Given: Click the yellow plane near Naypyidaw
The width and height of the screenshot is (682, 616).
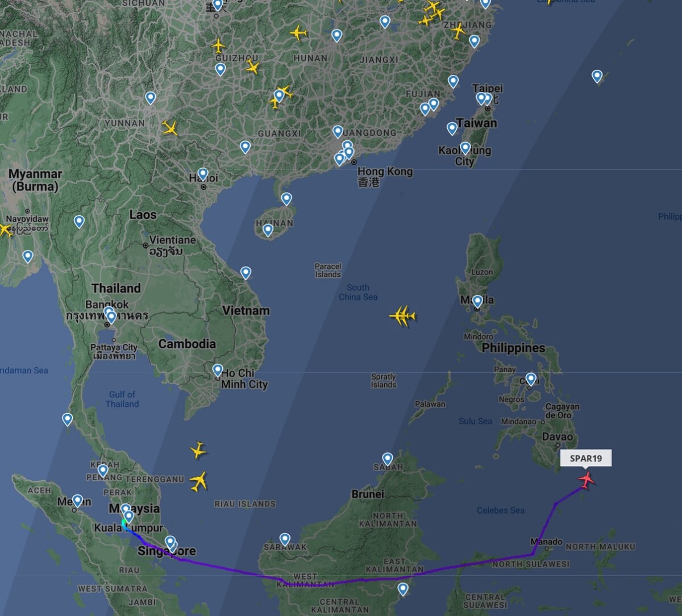Looking at the screenshot, I should [5, 230].
